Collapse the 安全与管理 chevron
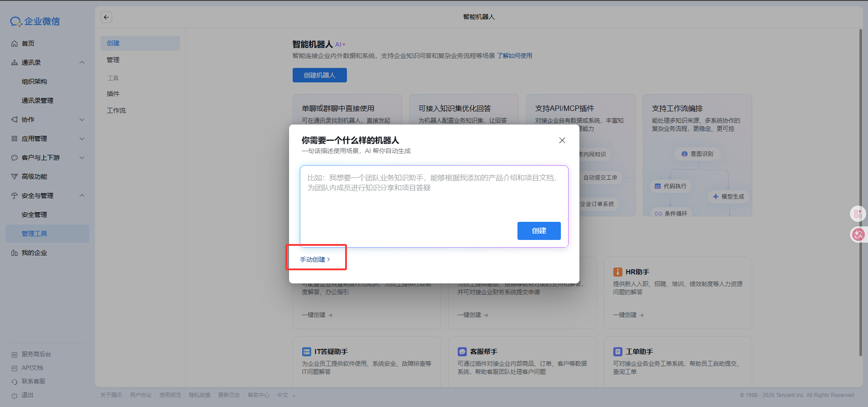 pyautogui.click(x=82, y=196)
